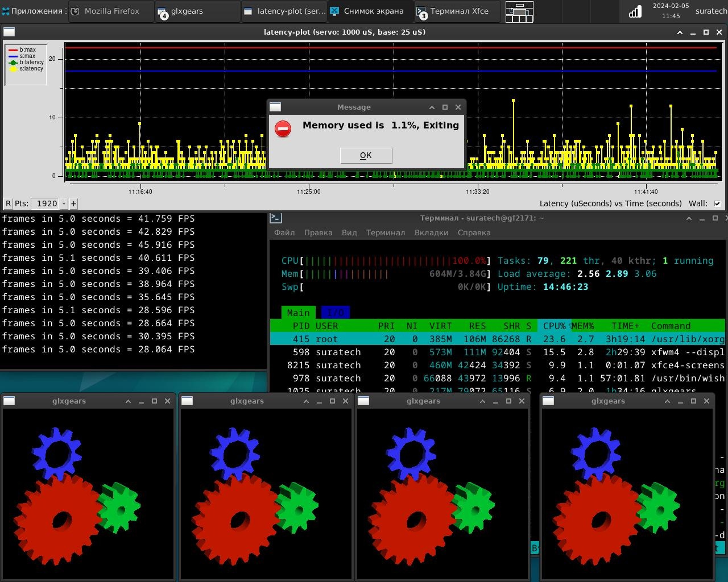Click OK in the Message dialog
This screenshot has width=728, height=582.
click(x=366, y=155)
